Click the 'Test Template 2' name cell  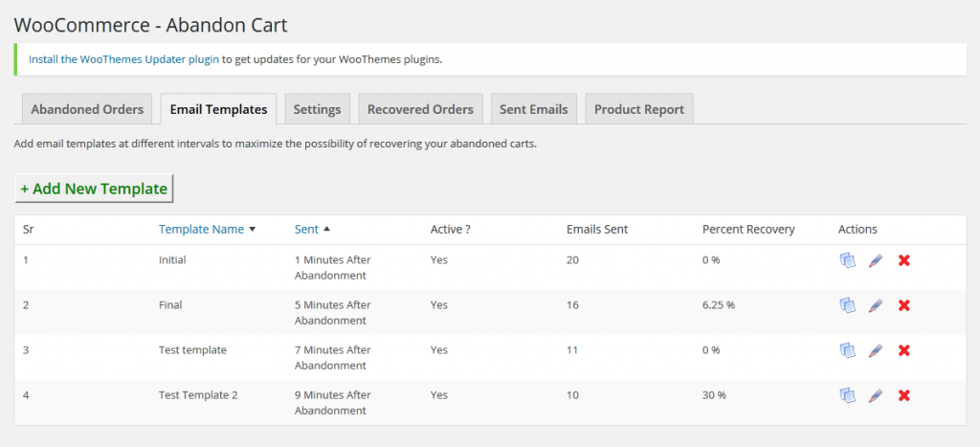[198, 395]
